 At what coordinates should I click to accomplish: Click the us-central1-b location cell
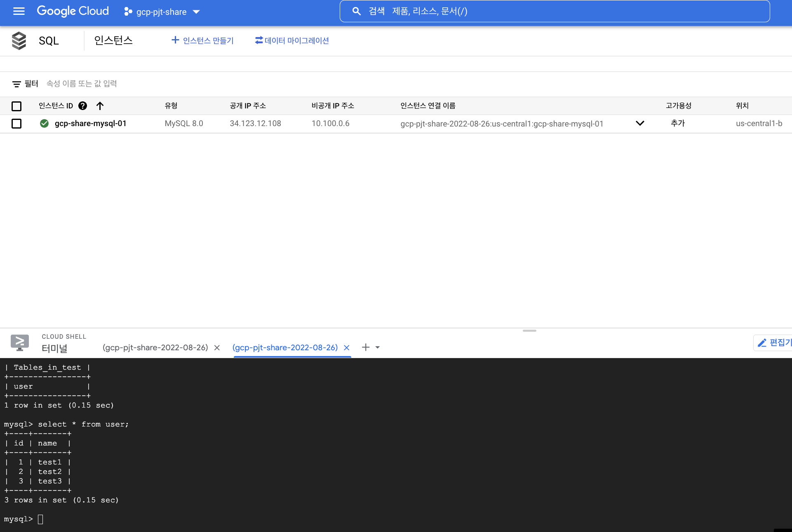(x=759, y=124)
